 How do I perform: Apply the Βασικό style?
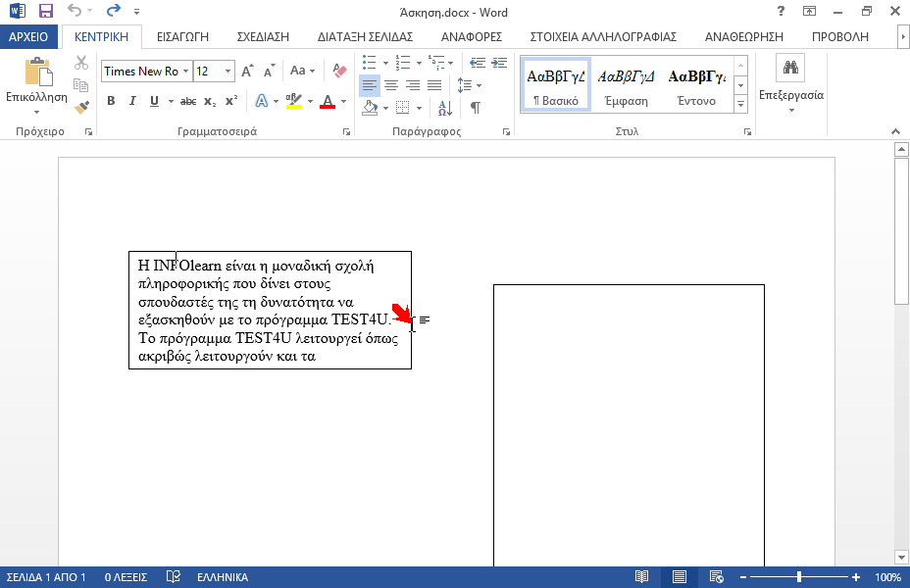(556, 84)
